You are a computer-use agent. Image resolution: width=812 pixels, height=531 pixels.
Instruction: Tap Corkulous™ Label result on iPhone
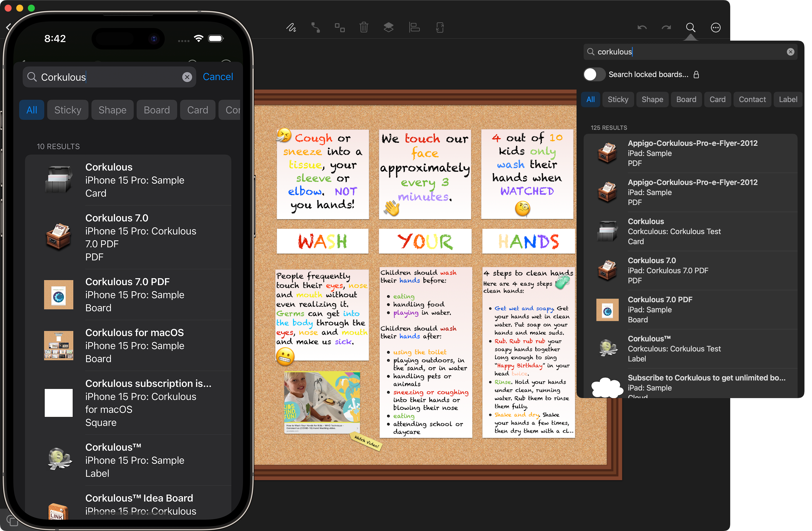[128, 460]
